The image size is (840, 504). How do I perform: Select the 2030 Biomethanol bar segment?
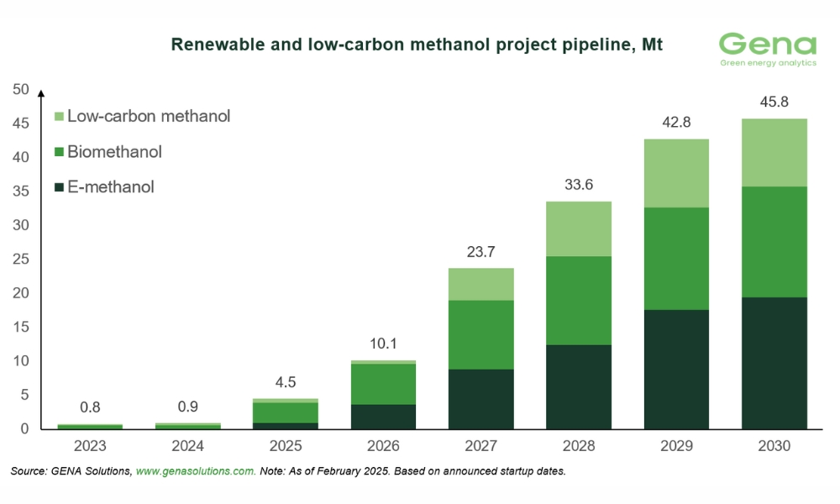[774, 242]
